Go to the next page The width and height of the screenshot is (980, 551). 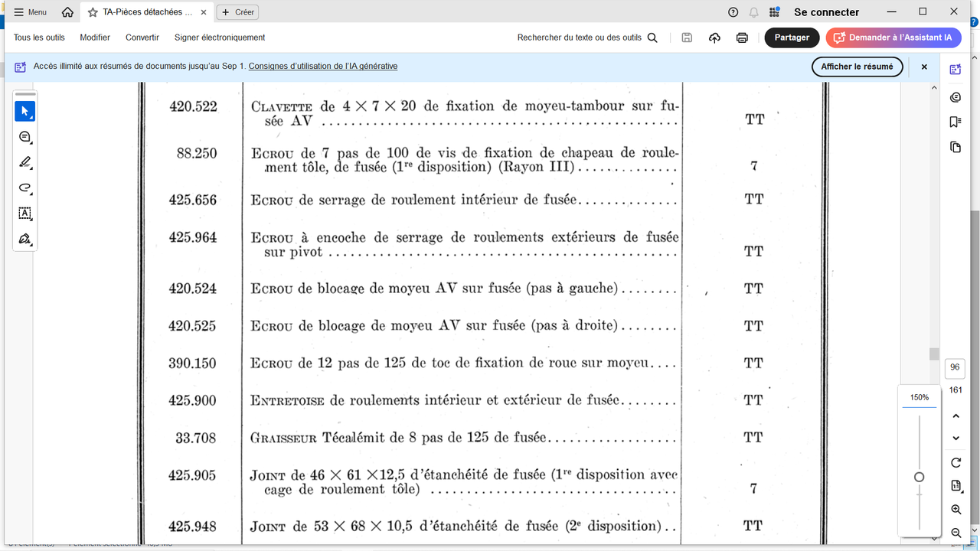[x=955, y=438]
